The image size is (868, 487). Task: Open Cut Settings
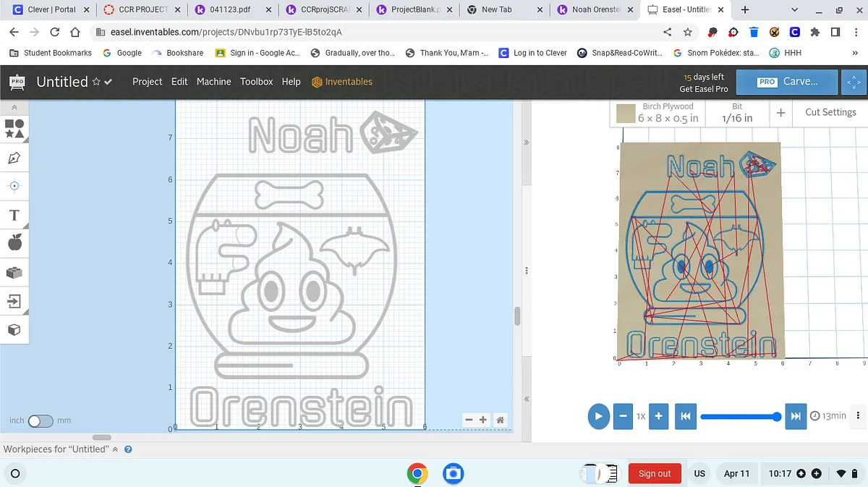tap(830, 112)
